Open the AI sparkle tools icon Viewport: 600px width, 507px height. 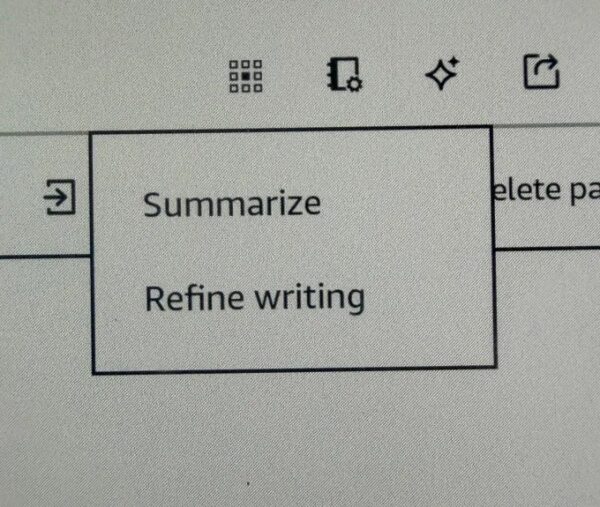tap(441, 74)
